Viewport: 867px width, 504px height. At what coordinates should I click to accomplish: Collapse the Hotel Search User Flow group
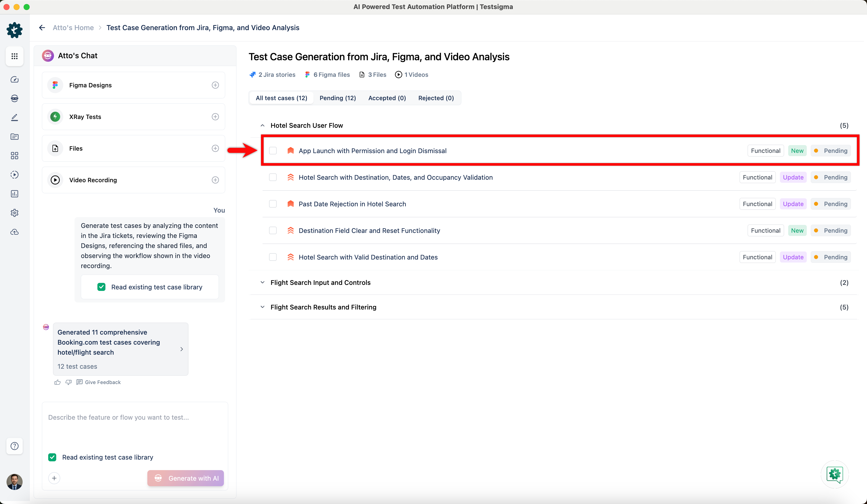point(263,125)
